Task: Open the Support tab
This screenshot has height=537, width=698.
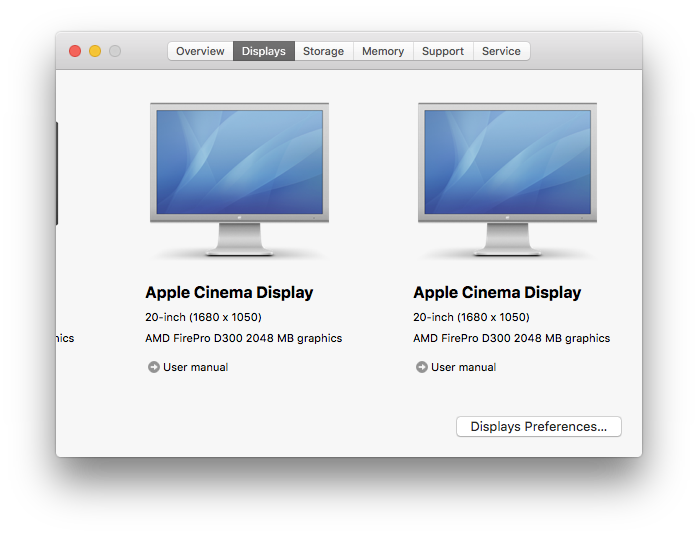Action: click(443, 51)
